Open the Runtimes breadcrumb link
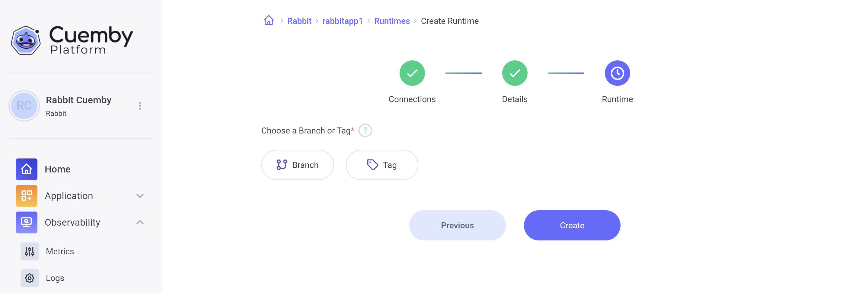The width and height of the screenshot is (868, 293). point(391,21)
